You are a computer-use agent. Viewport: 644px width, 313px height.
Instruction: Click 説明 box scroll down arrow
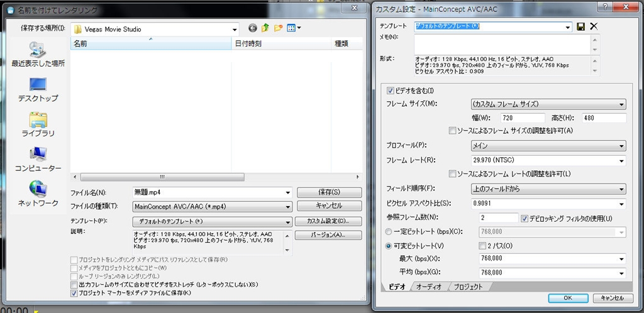(287, 250)
